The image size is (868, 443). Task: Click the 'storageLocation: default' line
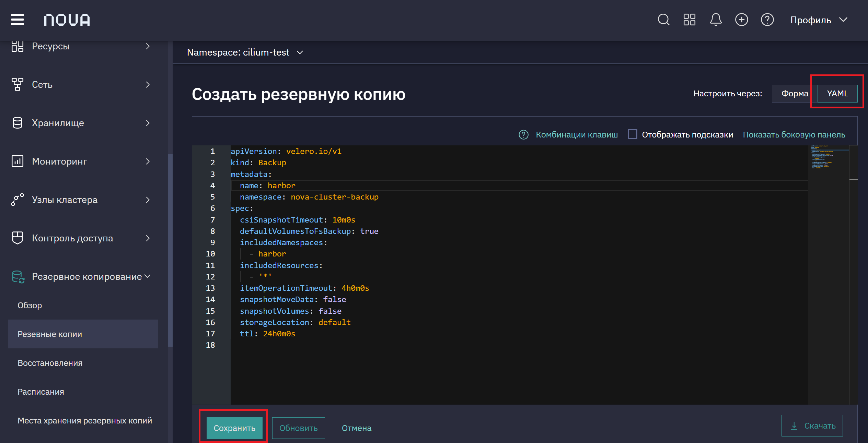click(x=295, y=322)
